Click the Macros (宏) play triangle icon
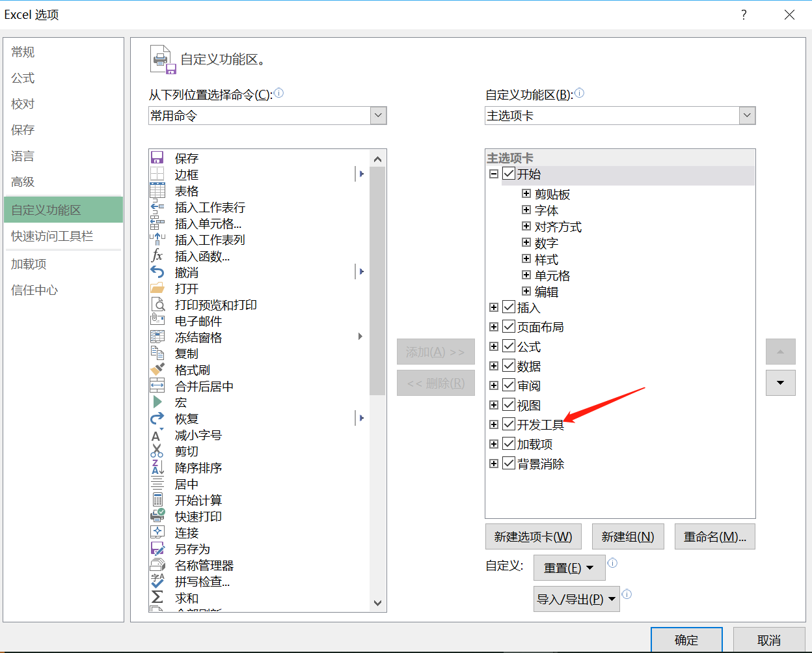Viewport: 812px width, 653px height. (x=157, y=402)
